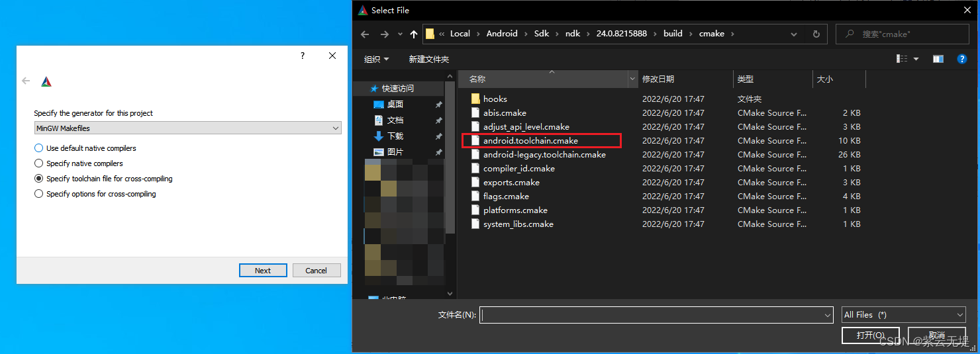Click file icon of flags.cmake
The width and height of the screenshot is (980, 354).
[x=475, y=196]
